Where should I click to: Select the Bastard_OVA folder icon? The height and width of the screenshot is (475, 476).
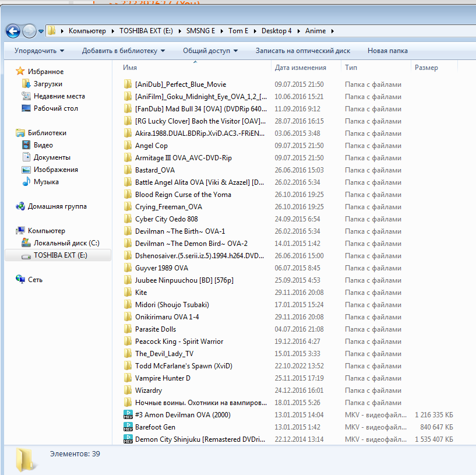click(128, 170)
